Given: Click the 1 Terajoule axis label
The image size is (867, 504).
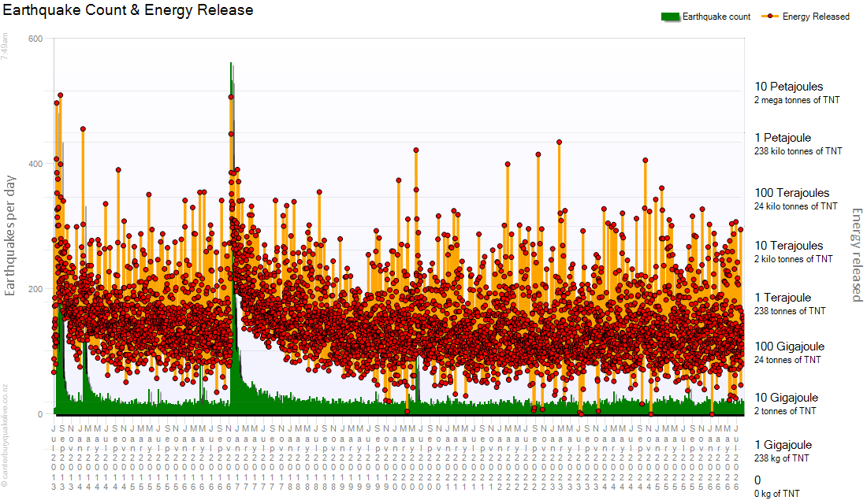Looking at the screenshot, I should tap(783, 298).
